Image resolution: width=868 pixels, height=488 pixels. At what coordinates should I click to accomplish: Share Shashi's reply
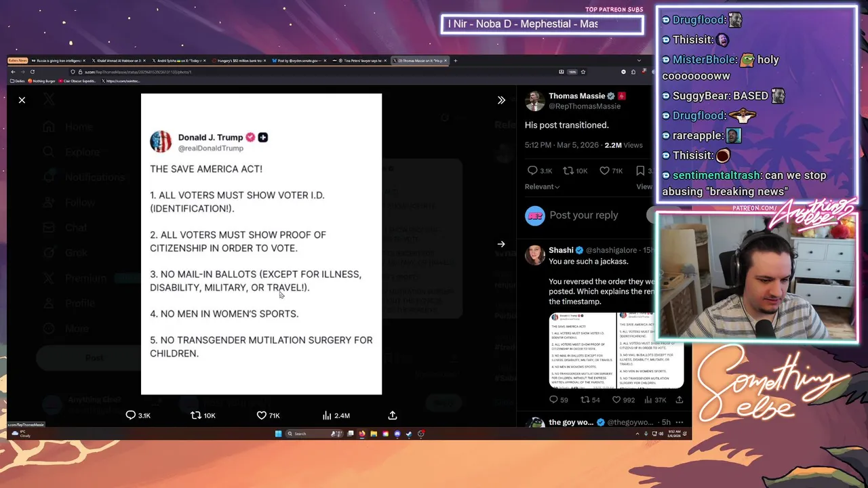[679, 400]
